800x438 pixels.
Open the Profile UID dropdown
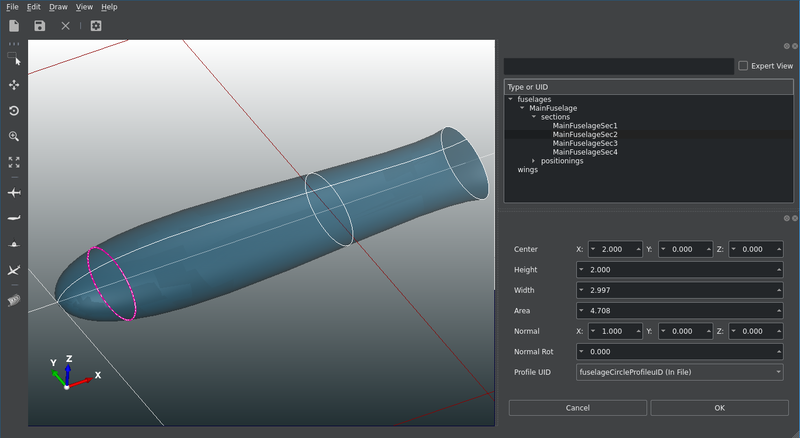pyautogui.click(x=679, y=372)
